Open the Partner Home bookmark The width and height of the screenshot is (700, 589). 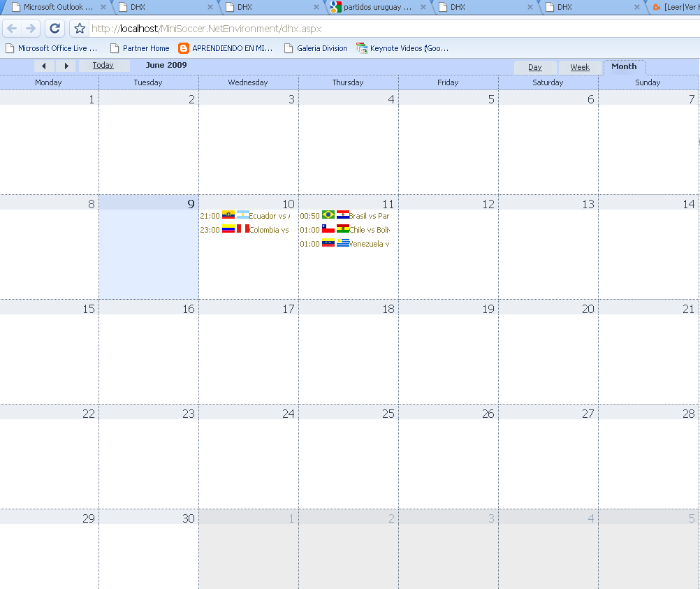pyautogui.click(x=140, y=48)
